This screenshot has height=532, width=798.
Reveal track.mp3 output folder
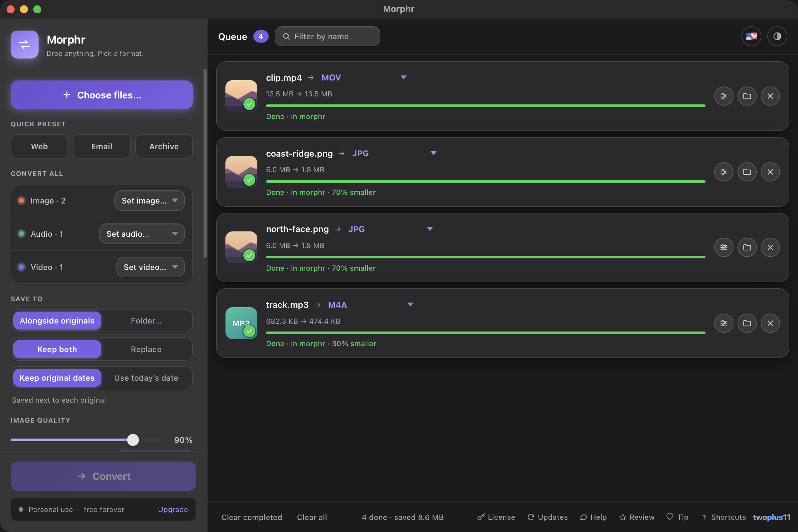click(747, 323)
